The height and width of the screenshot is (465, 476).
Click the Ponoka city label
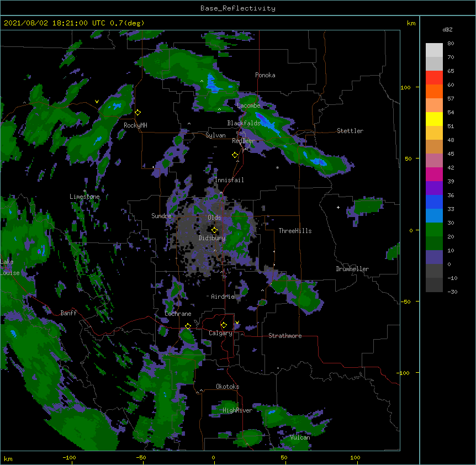pyautogui.click(x=265, y=75)
